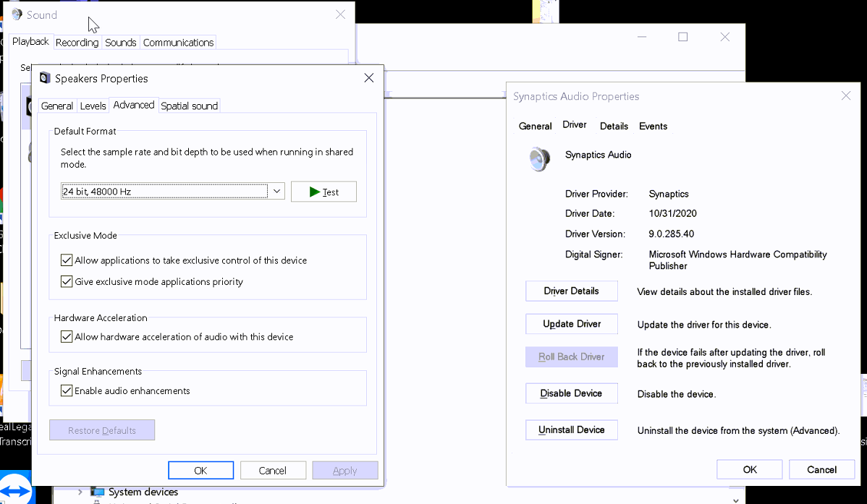867x504 pixels.
Task: Click the Driver Date label
Action: 589,213
